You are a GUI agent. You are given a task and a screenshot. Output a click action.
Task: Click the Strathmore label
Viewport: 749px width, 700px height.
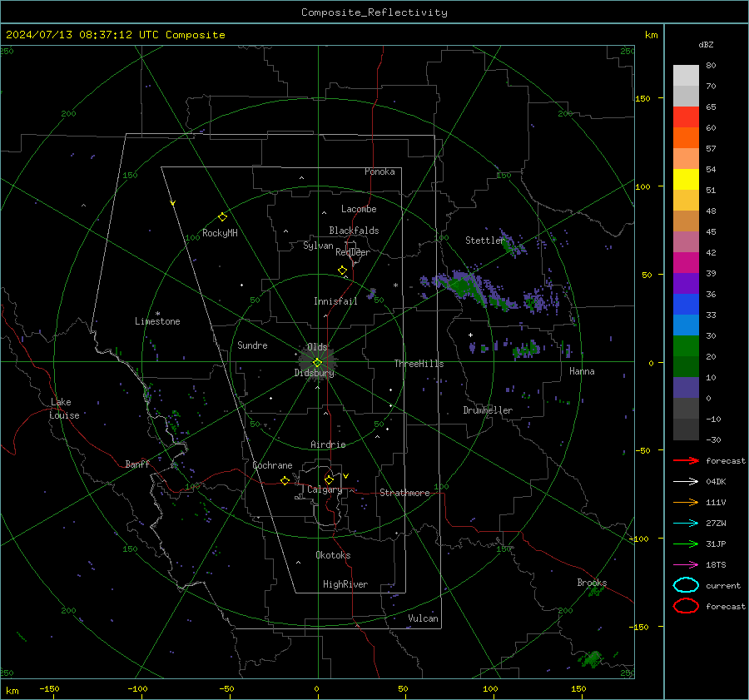[x=404, y=493]
